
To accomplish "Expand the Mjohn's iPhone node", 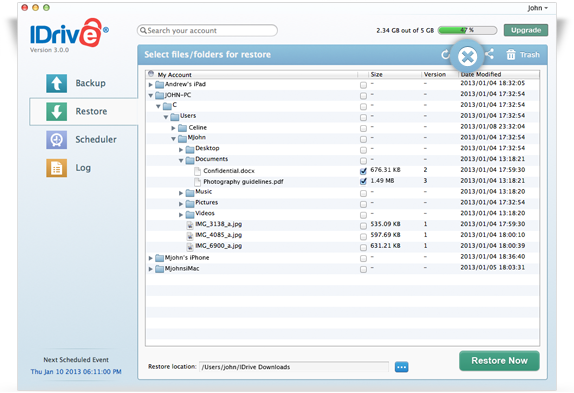I will [150, 258].
